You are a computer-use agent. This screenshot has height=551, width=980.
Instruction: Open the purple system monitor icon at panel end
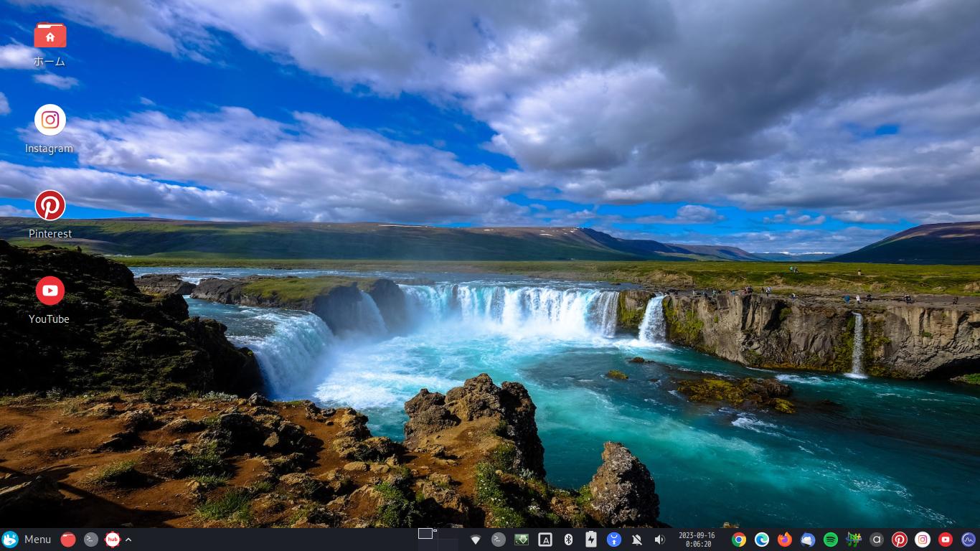pyautogui.click(x=969, y=540)
